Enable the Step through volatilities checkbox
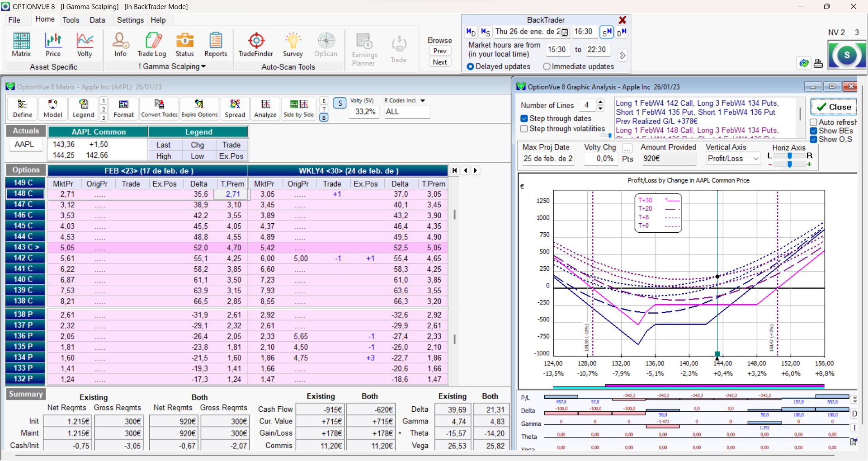This screenshot has width=868, height=461. point(524,129)
